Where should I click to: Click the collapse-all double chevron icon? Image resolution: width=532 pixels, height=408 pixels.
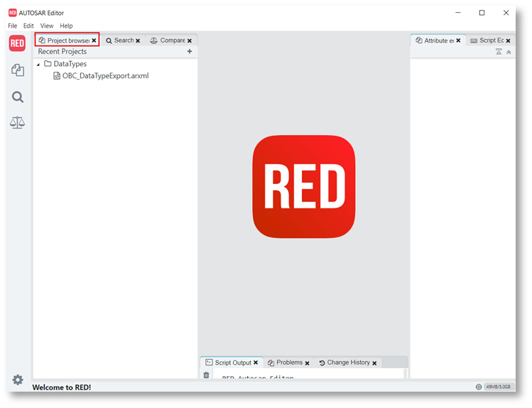tap(509, 52)
